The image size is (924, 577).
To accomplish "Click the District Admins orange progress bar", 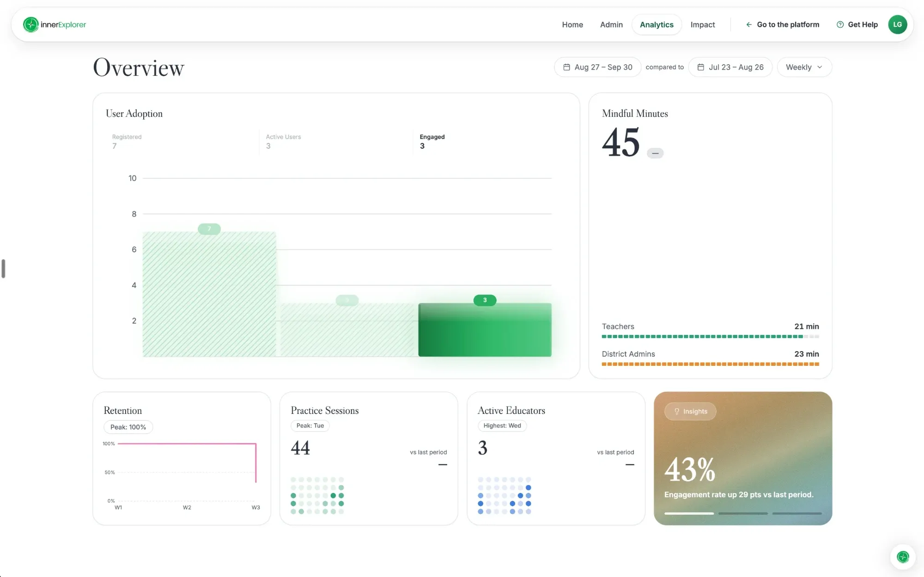I will [710, 364].
